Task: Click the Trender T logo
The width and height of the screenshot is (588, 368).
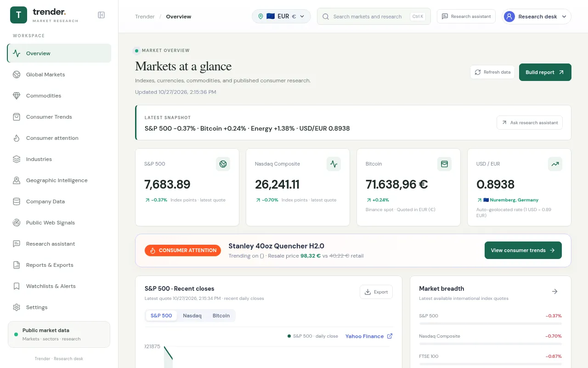Action: [x=18, y=15]
